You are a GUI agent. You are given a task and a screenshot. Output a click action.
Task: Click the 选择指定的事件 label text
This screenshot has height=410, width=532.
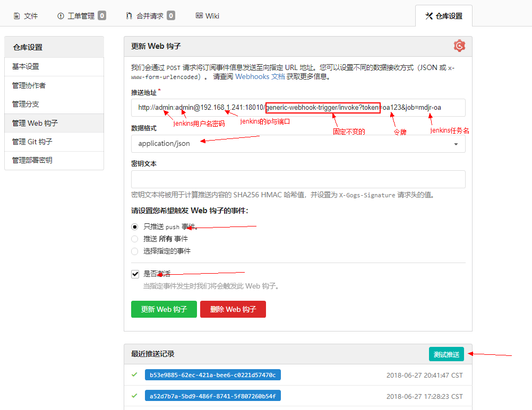[x=167, y=251]
